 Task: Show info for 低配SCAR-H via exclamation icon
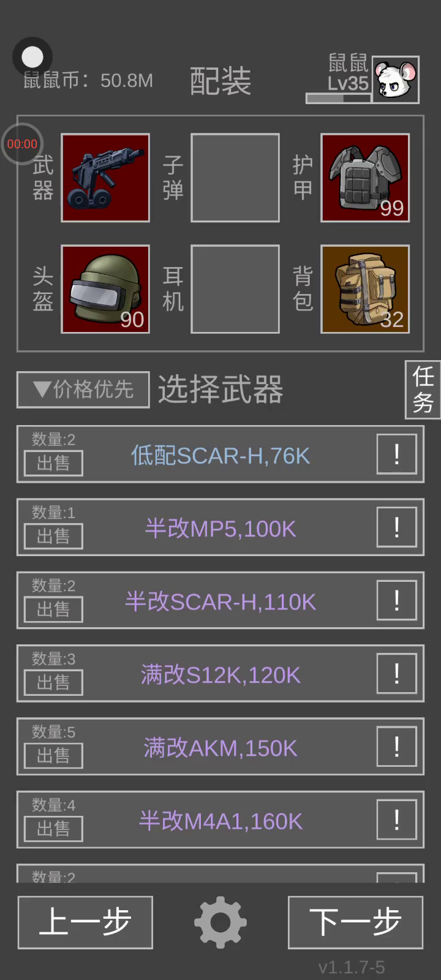point(397,454)
